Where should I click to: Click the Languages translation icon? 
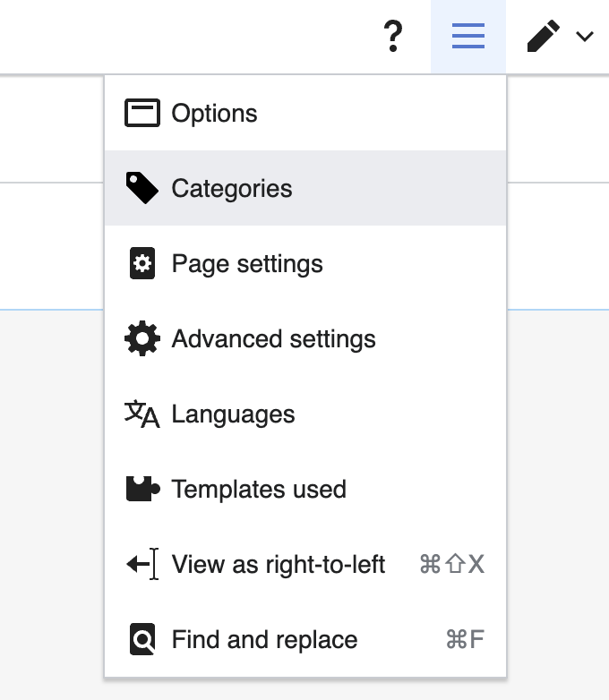pos(142,414)
